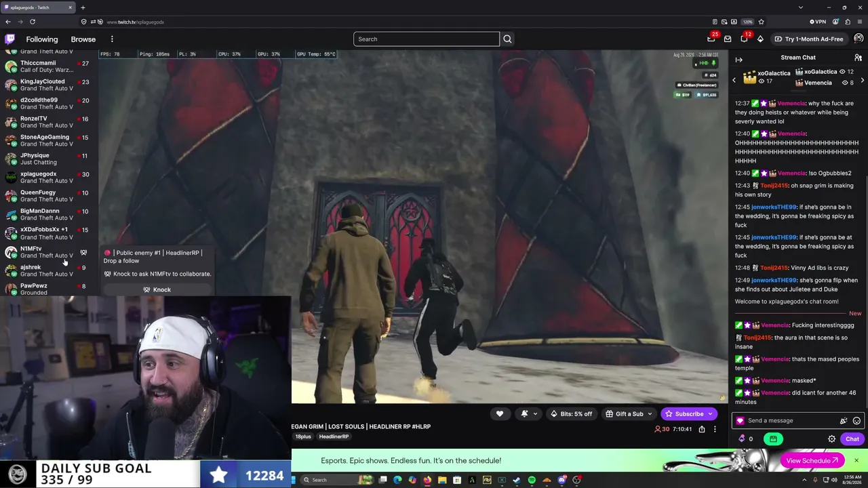Open notifications with 12 badge
This screenshot has width=868, height=488.
[x=744, y=39]
